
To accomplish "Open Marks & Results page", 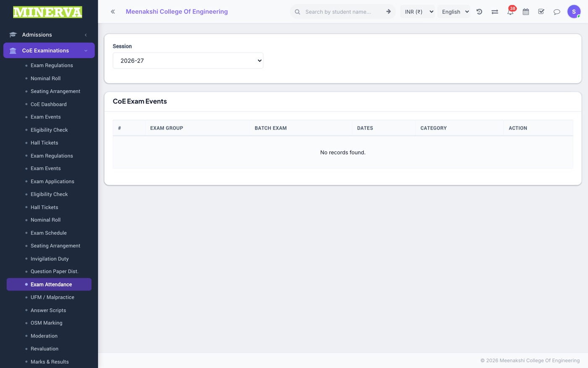I will 49,362.
